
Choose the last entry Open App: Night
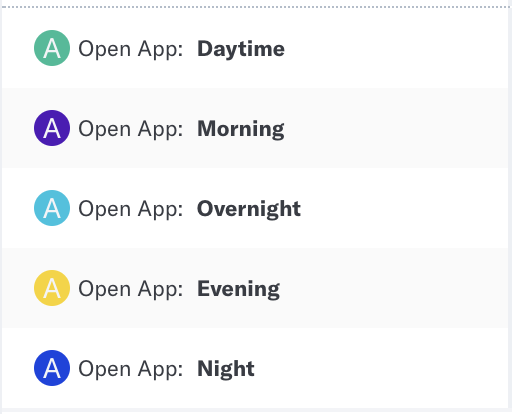[255, 368]
